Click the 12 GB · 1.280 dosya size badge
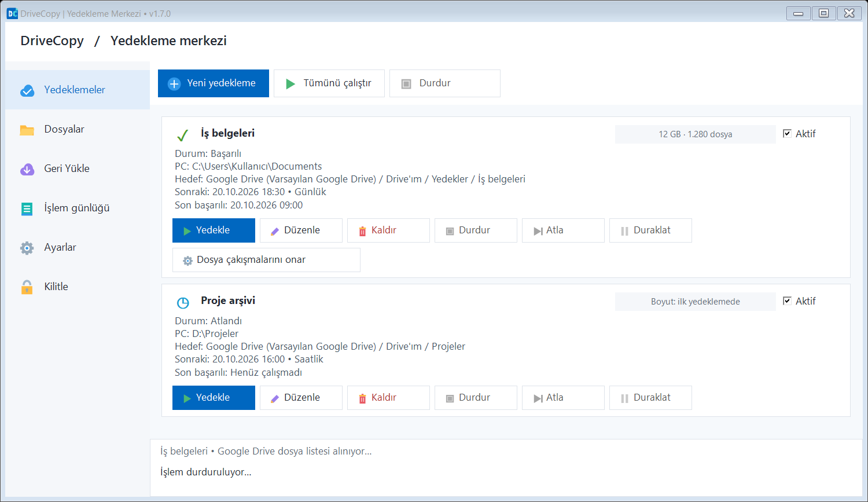The image size is (868, 502). click(x=695, y=134)
